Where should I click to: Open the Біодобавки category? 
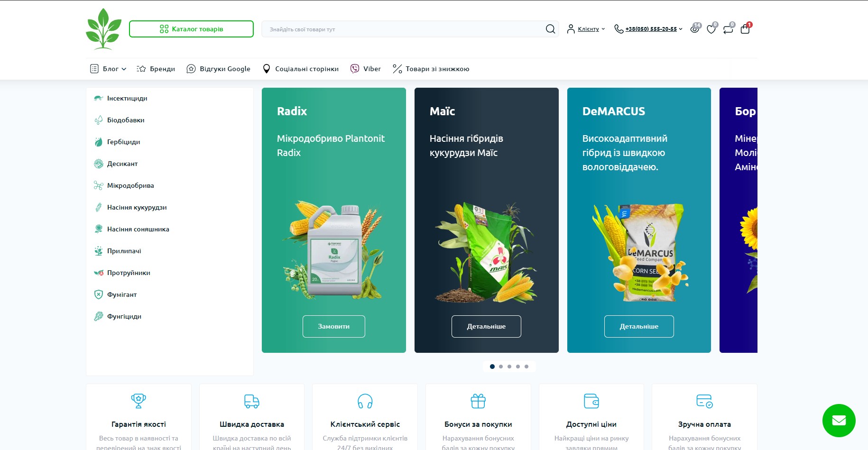tap(126, 120)
